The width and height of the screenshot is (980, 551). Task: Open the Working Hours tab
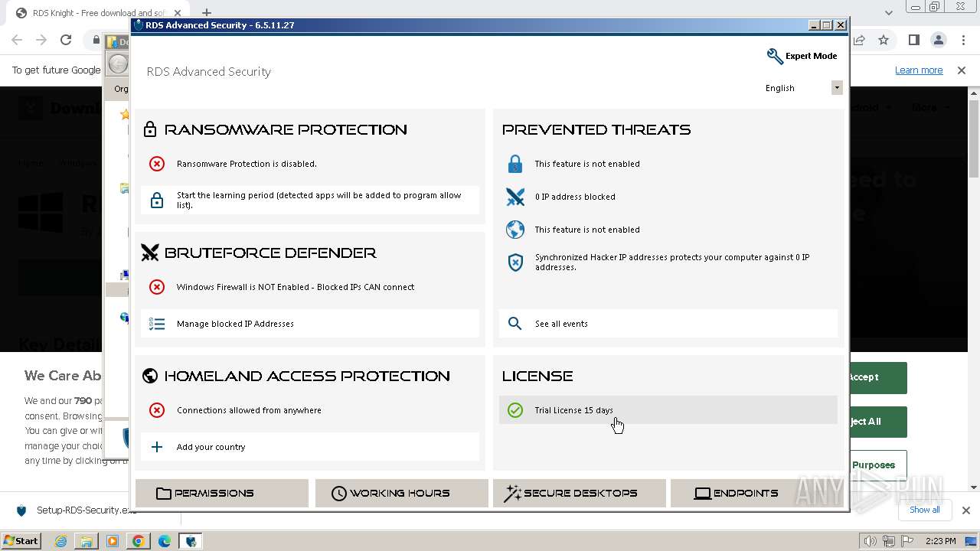coord(401,494)
